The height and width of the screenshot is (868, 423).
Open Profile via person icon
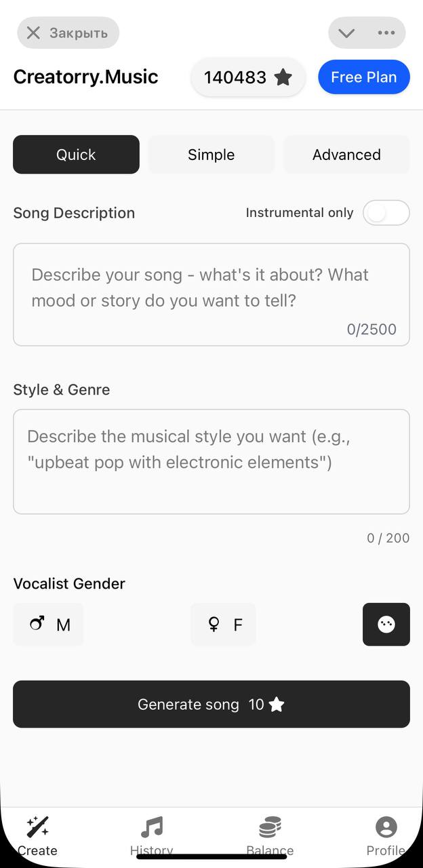click(x=386, y=827)
